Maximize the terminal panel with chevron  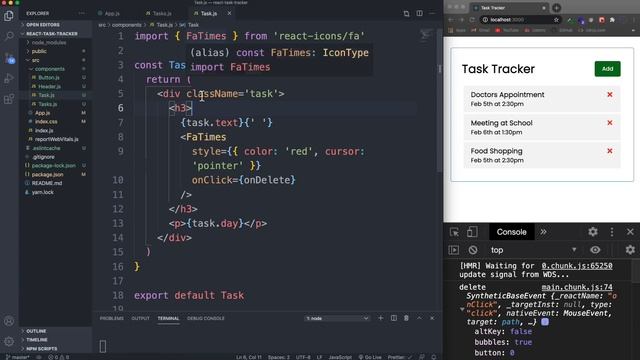pos(419,318)
